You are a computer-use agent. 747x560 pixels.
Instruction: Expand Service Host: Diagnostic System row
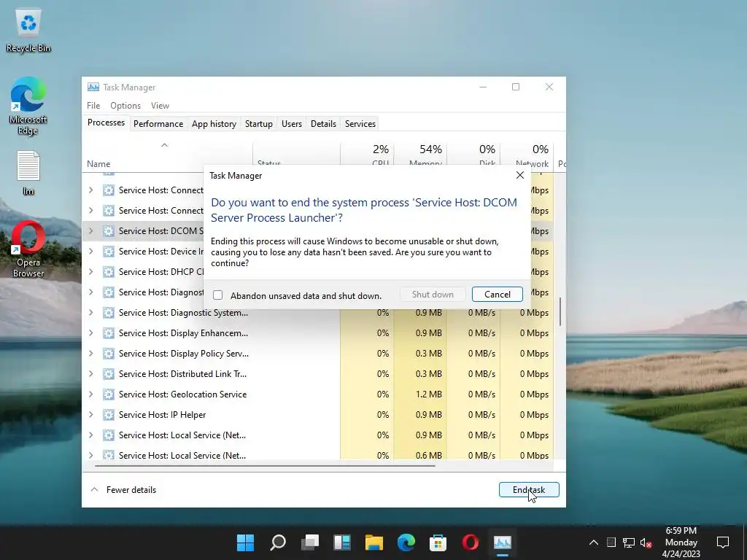click(91, 312)
